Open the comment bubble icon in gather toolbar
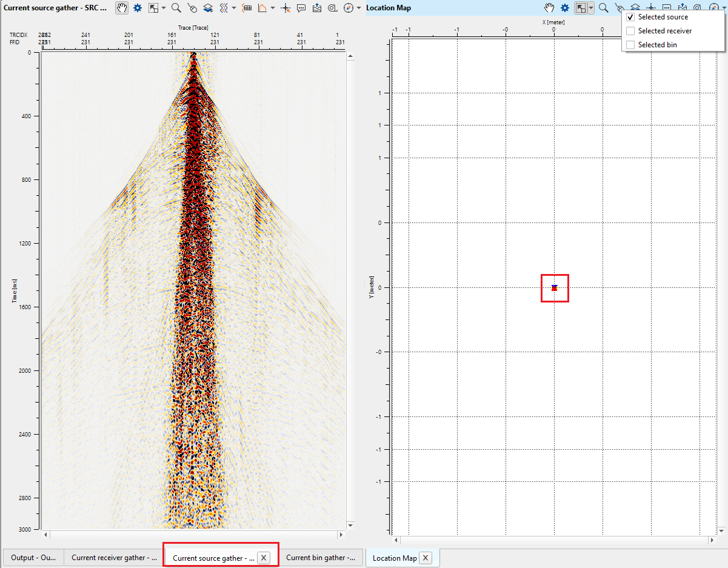The width and height of the screenshot is (728, 568). [x=301, y=8]
